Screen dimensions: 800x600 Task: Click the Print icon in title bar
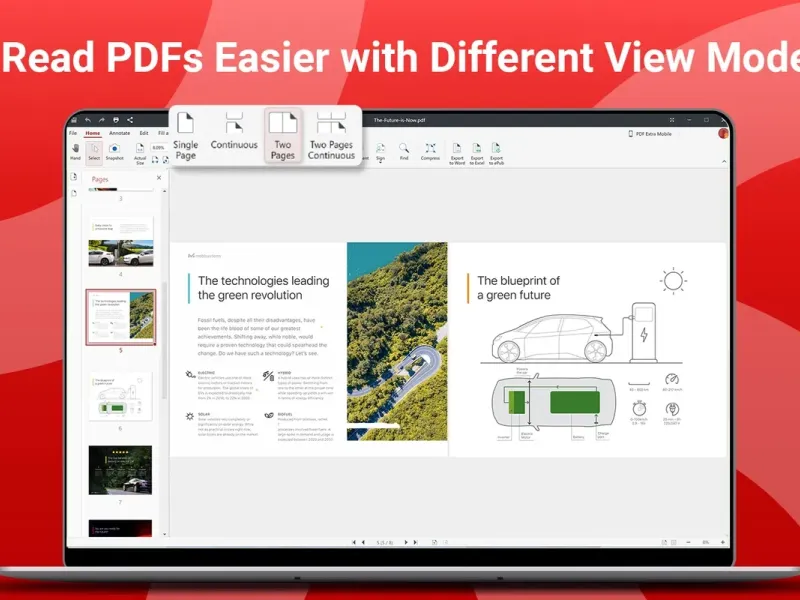click(116, 120)
